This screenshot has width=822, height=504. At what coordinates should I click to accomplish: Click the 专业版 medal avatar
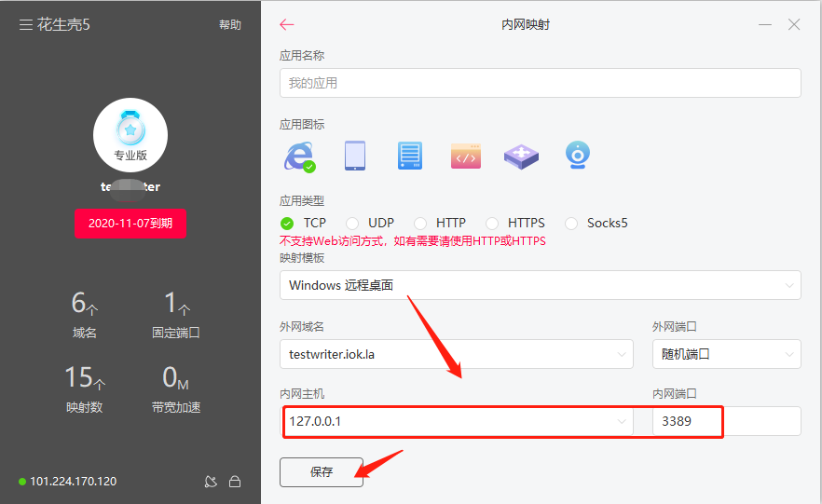coord(130,135)
